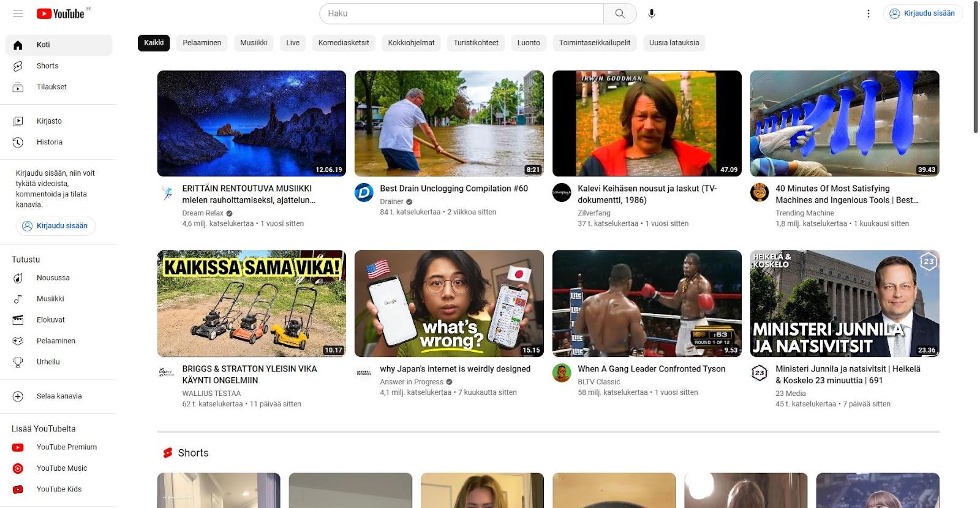Image resolution: width=980 pixels, height=508 pixels.
Task: Open Urheilu in the sidebar
Action: [x=59, y=362]
